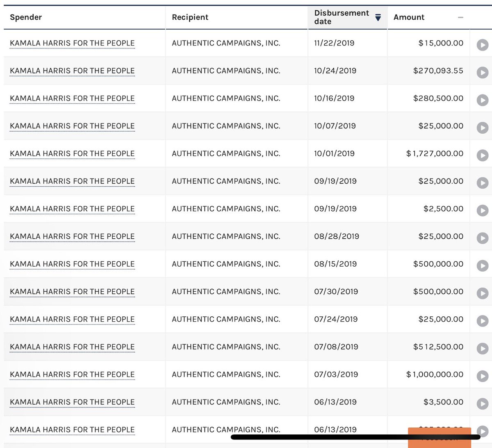Viewport: 492px width, 448px height.
Task: Click the Amount column header
Action: click(408, 17)
